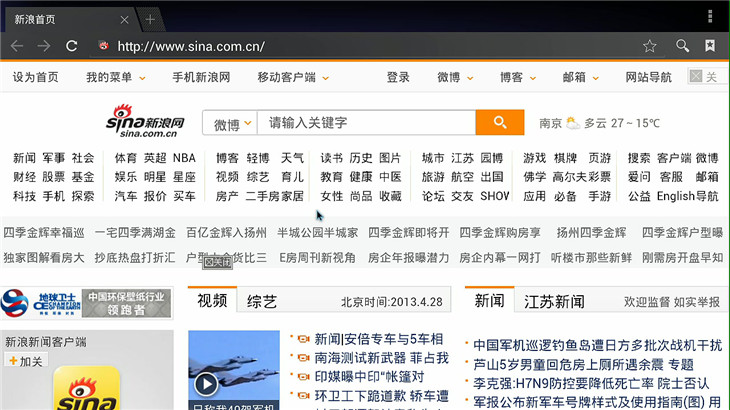Click the 加关 follow button
The width and height of the screenshot is (730, 410).
click(x=26, y=361)
